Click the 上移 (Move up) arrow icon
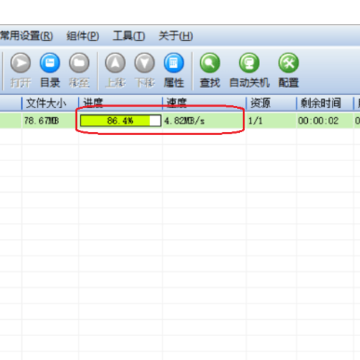This screenshot has width=360, height=360. (x=115, y=63)
